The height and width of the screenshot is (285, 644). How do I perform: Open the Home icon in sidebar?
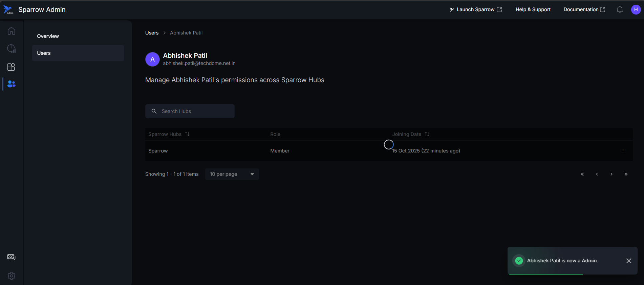pyautogui.click(x=11, y=31)
